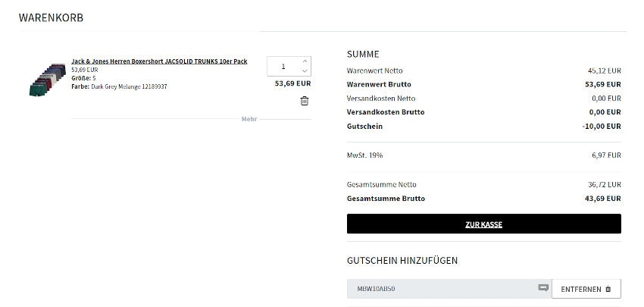This screenshot has width=644, height=307.
Task: Expand the Mehr details section
Action: (x=249, y=119)
